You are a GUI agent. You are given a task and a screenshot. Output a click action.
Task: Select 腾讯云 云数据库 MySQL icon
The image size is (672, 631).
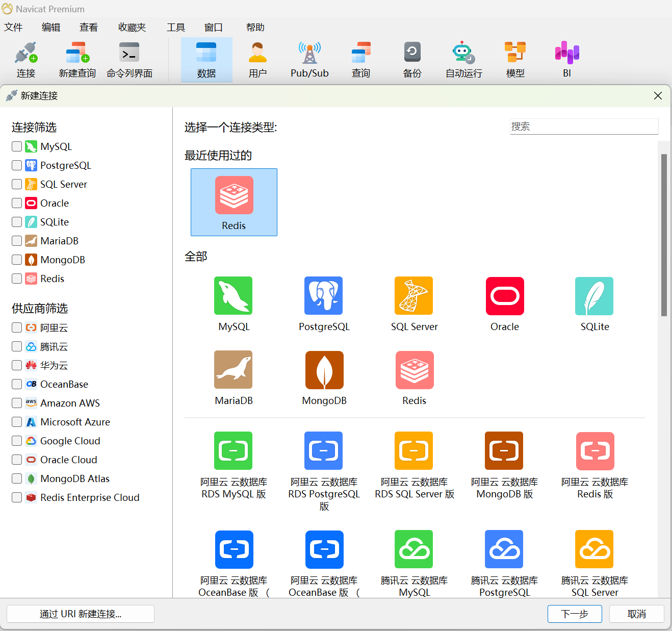pyautogui.click(x=414, y=549)
